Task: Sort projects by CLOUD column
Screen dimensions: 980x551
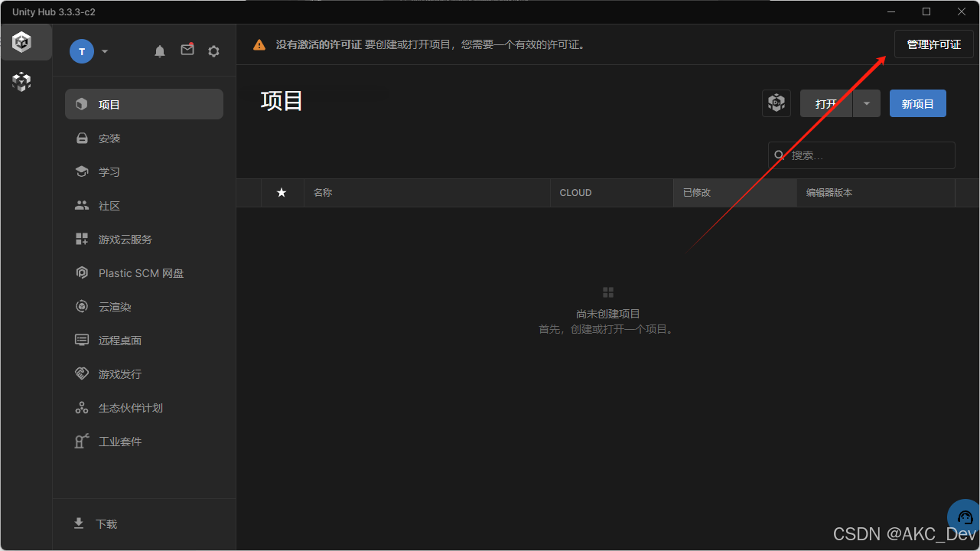Action: pyautogui.click(x=612, y=193)
